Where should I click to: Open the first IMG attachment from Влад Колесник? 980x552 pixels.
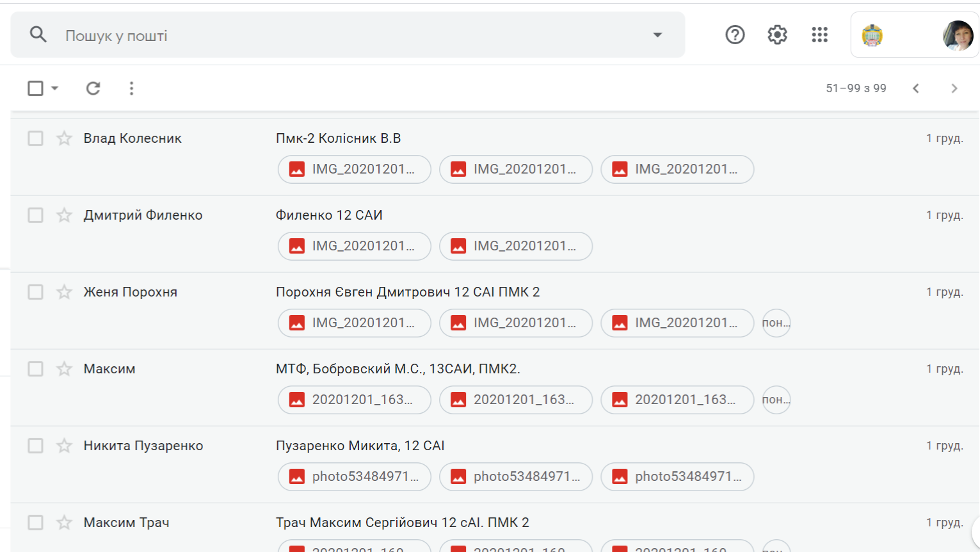click(354, 169)
